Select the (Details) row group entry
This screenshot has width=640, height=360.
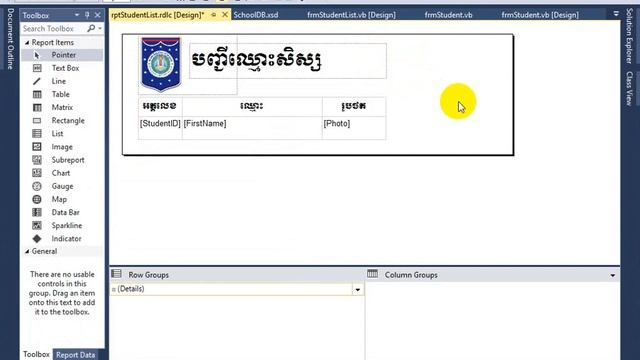(231, 289)
